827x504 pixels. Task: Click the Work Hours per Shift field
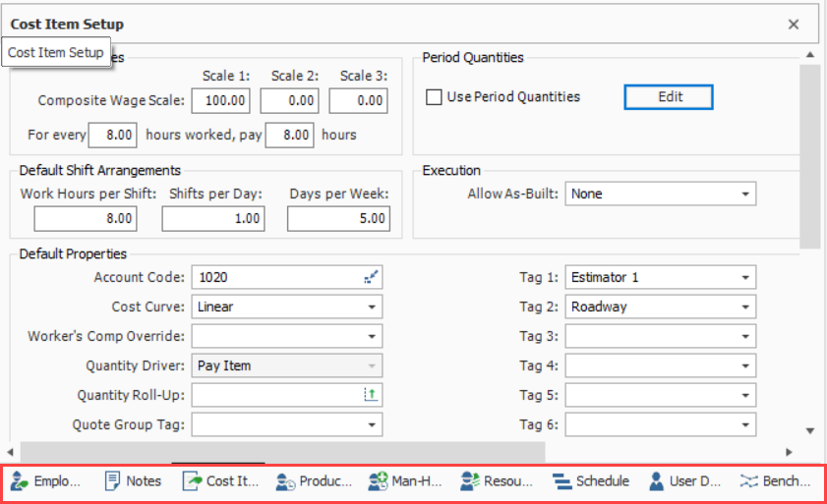coord(86,219)
